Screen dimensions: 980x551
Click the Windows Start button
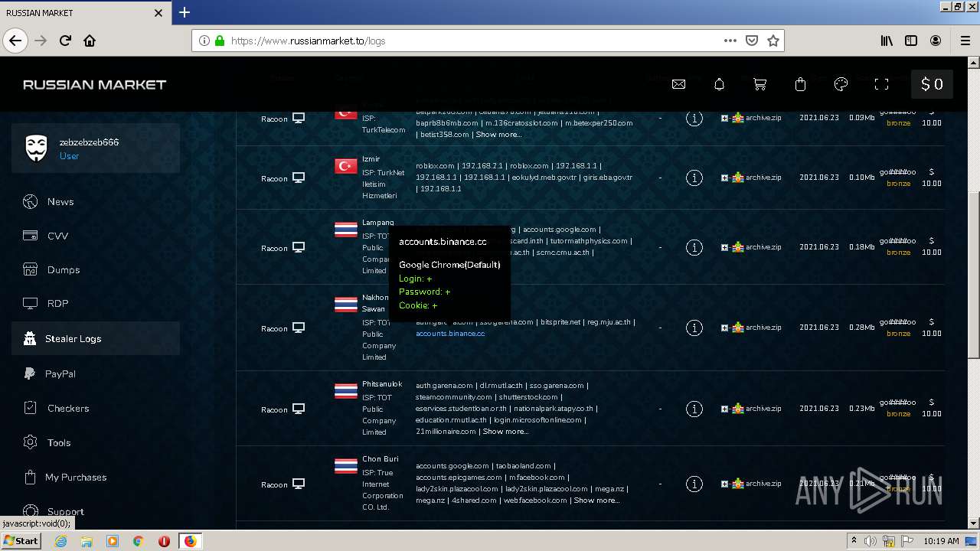click(x=21, y=540)
